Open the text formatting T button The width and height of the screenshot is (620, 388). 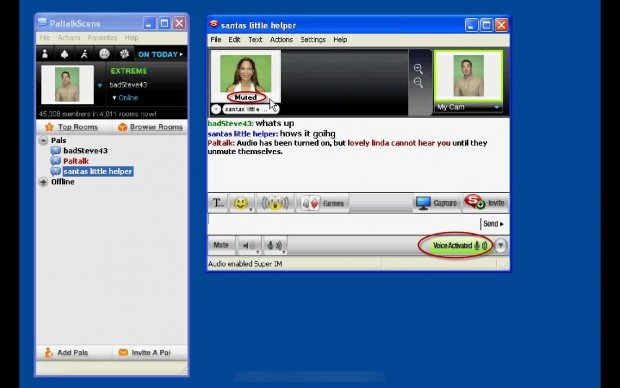click(218, 203)
